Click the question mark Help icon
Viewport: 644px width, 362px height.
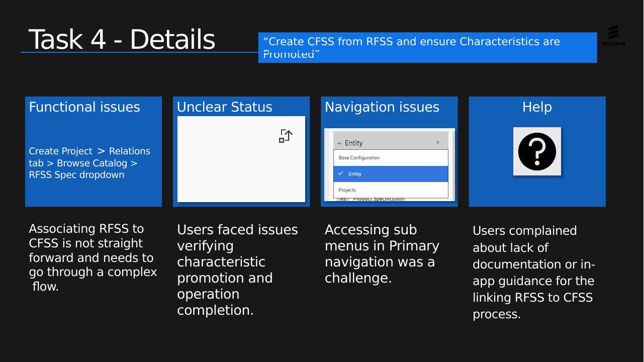coord(537,151)
